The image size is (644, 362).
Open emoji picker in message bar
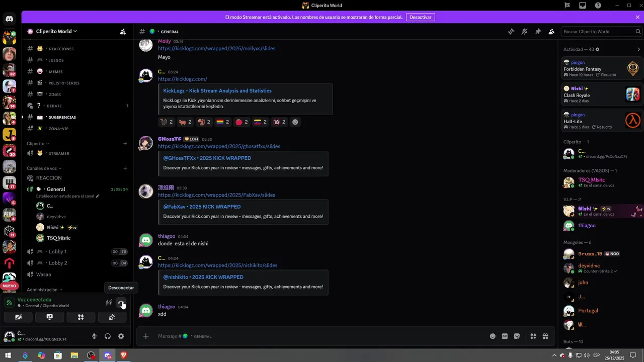pos(493,336)
